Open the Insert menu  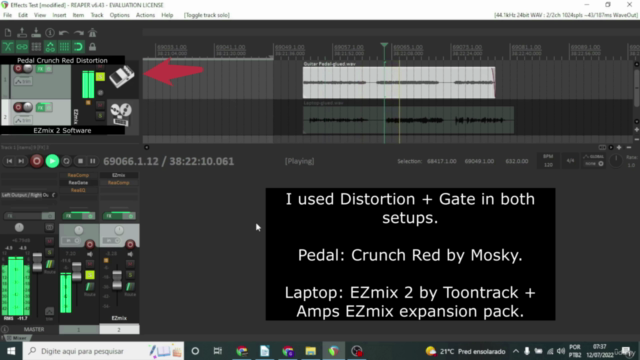(59, 15)
